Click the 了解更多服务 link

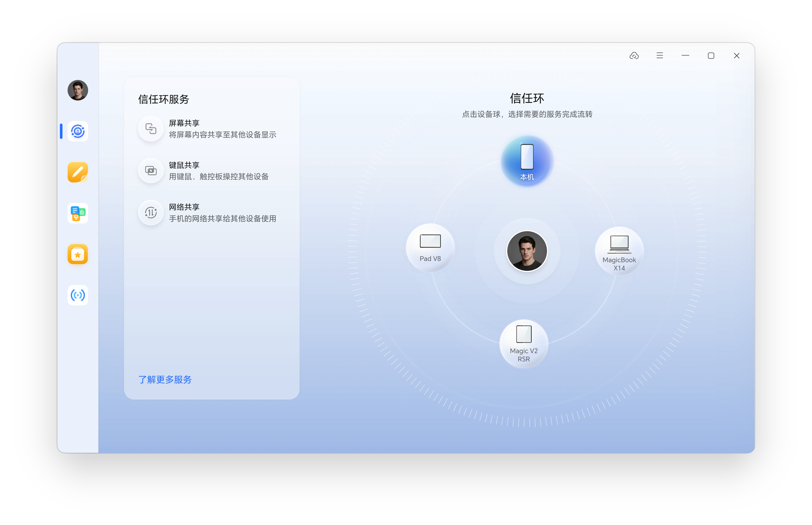tap(165, 379)
